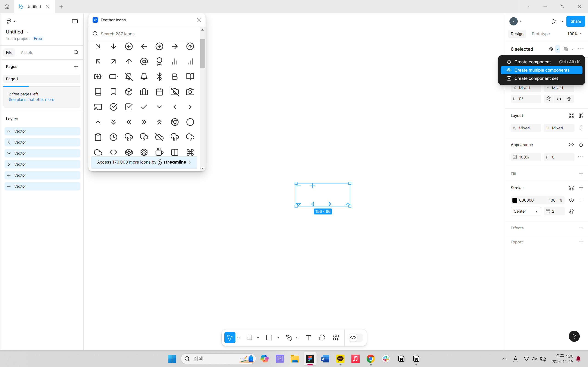Select the Comment tool
This screenshot has width=588, height=367.
pos(322,338)
